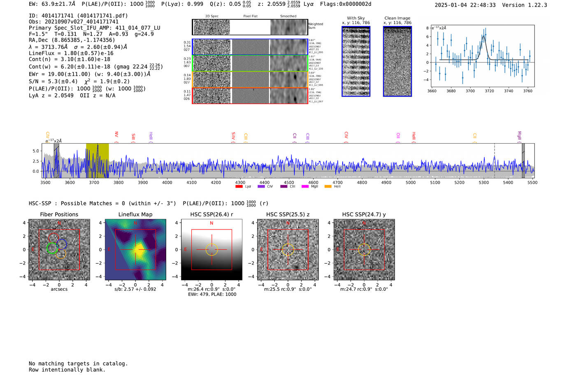Click the 'Smoothed' column header
Image resolution: width=576 pixels, height=392 pixels.
pos(288,16)
